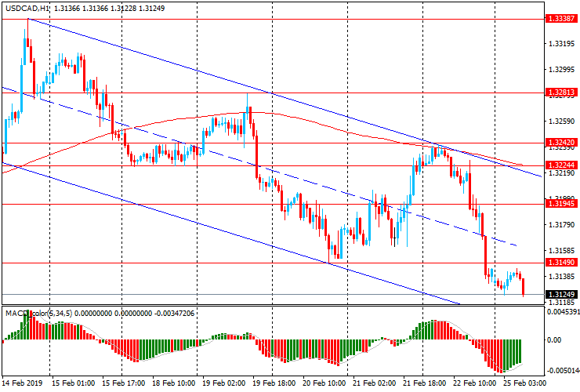Click the 1.32190 price scale value

point(561,173)
